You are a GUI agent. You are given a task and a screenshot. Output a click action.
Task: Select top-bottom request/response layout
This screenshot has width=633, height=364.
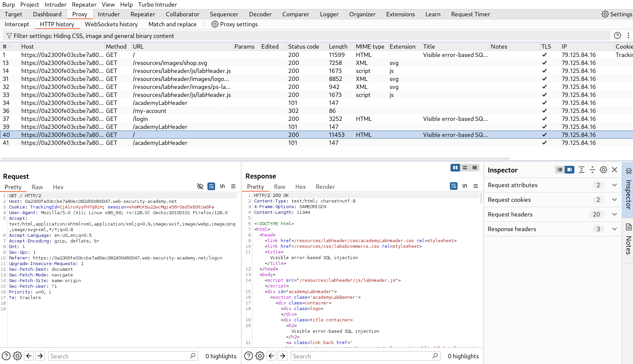pos(465,168)
